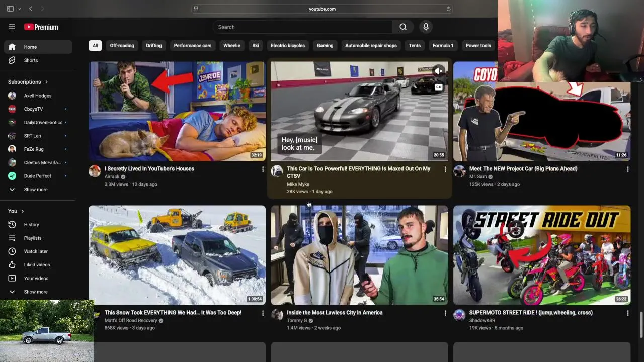Viewport: 644px width, 362px height.
Task: Reload the page in Safari
Action: pos(448,9)
